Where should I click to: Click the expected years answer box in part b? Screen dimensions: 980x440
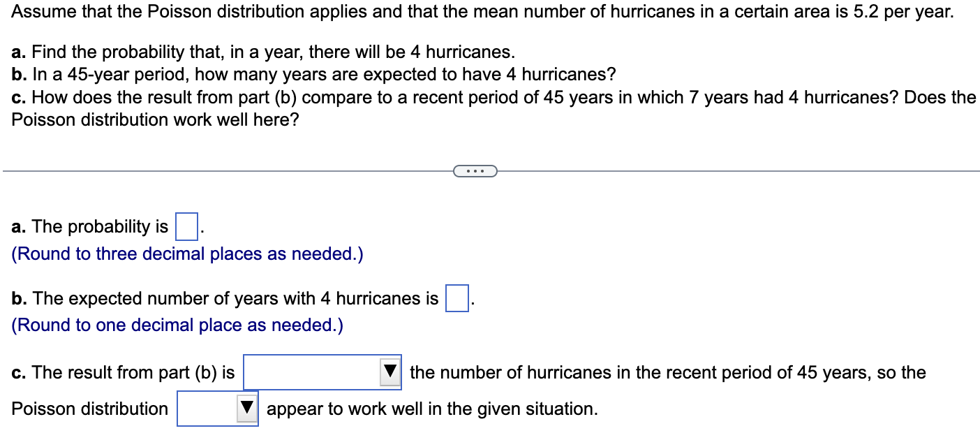[x=457, y=299]
